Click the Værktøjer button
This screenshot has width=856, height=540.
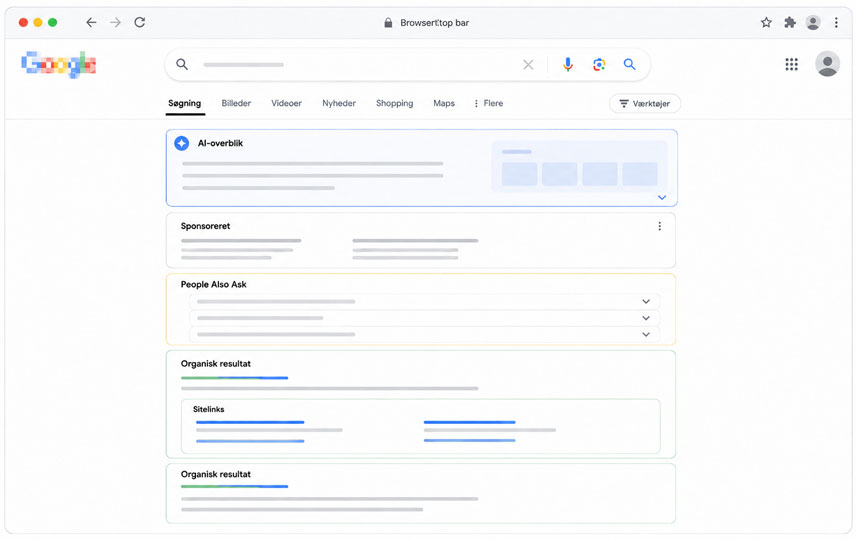645,104
